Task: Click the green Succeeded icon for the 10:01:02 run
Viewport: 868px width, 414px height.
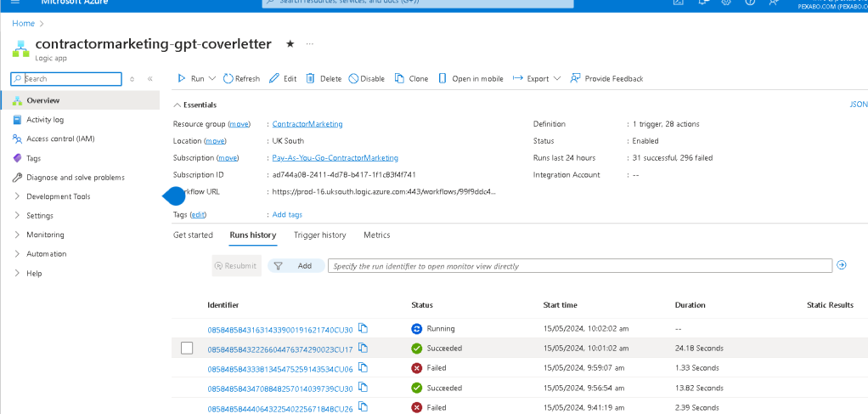Action: (x=417, y=349)
